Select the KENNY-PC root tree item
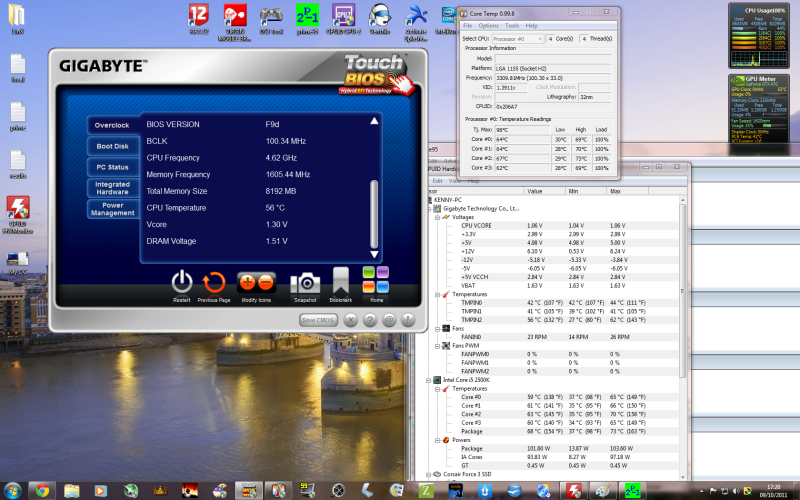The height and width of the screenshot is (500, 800). click(447, 200)
